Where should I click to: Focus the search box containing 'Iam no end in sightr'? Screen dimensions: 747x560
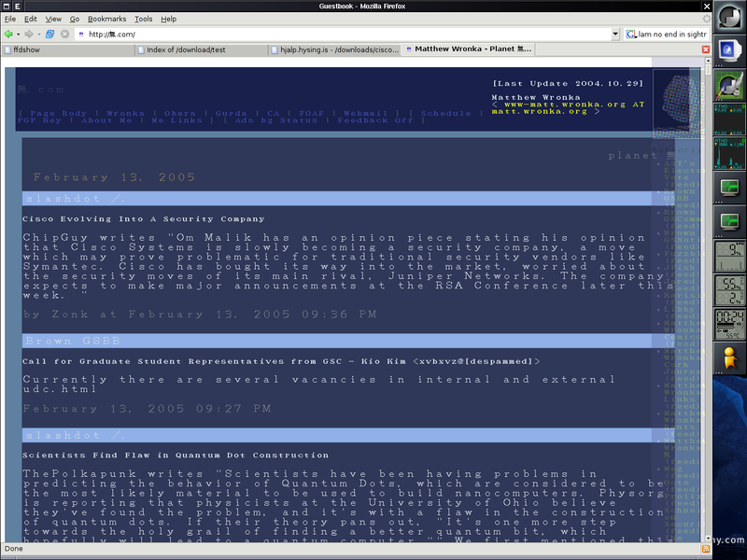[672, 35]
